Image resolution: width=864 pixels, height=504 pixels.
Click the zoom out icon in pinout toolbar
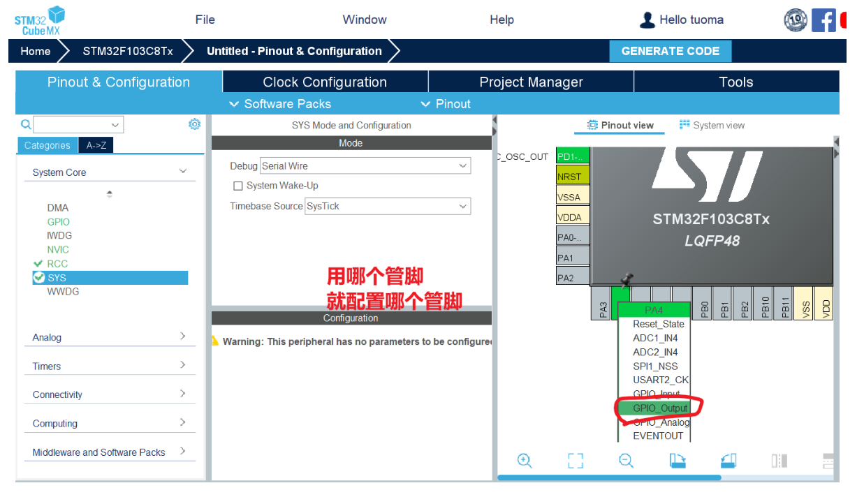click(626, 461)
